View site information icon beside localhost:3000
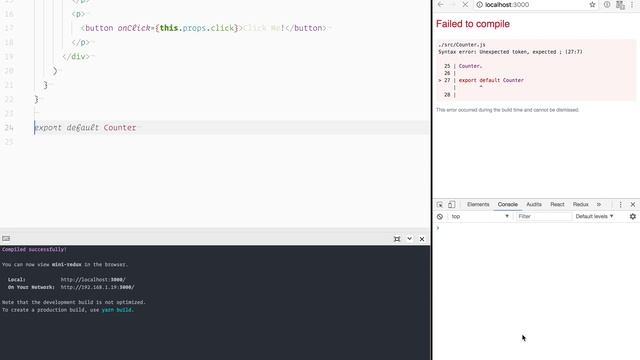 [x=480, y=4]
